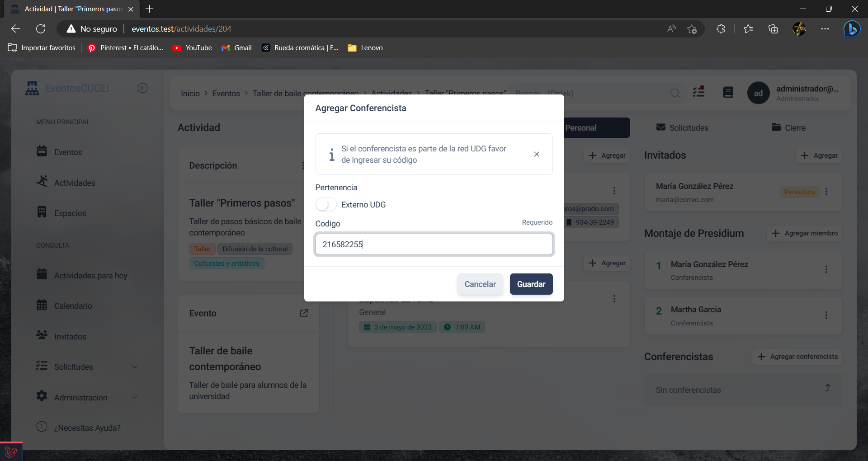Cancel adding the conferencista
Viewport: 868px width, 461px height.
click(x=480, y=284)
